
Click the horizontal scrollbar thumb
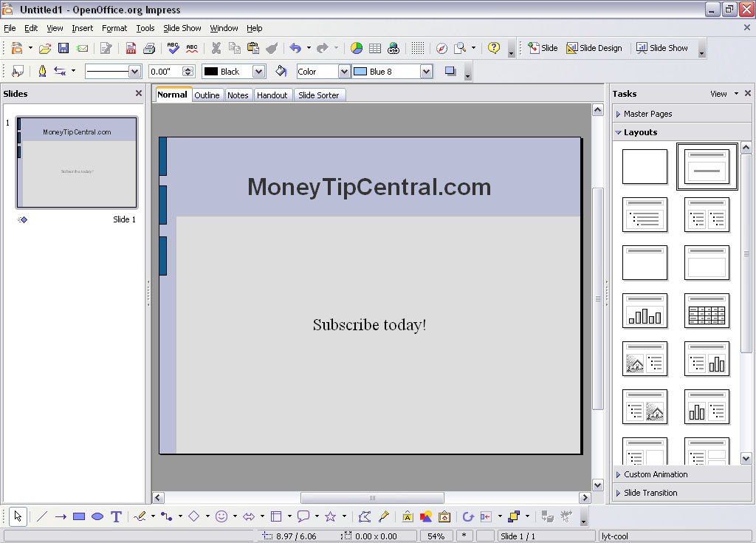point(372,498)
